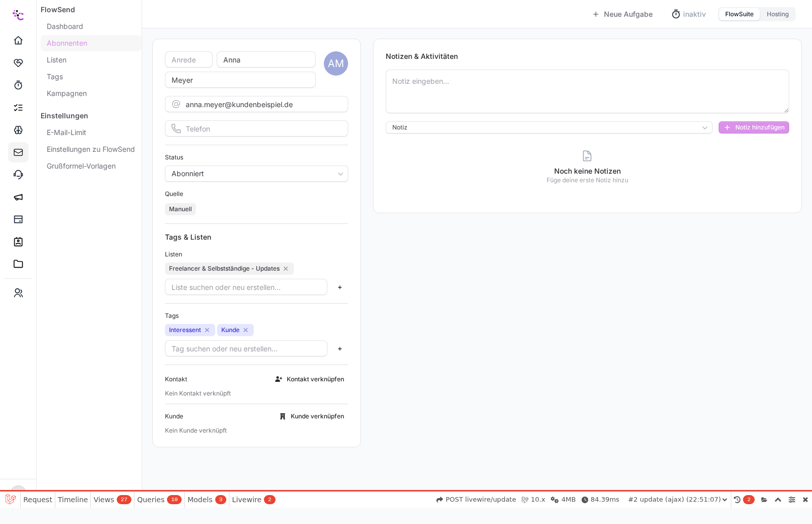Image resolution: width=812 pixels, height=524 pixels.
Task: Click the last name field containing Meyer
Action: [x=240, y=80]
